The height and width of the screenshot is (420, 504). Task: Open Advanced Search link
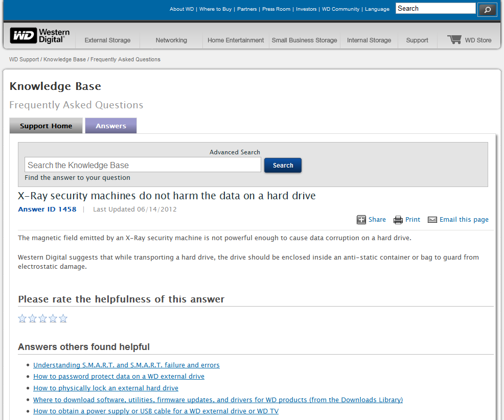click(x=235, y=152)
